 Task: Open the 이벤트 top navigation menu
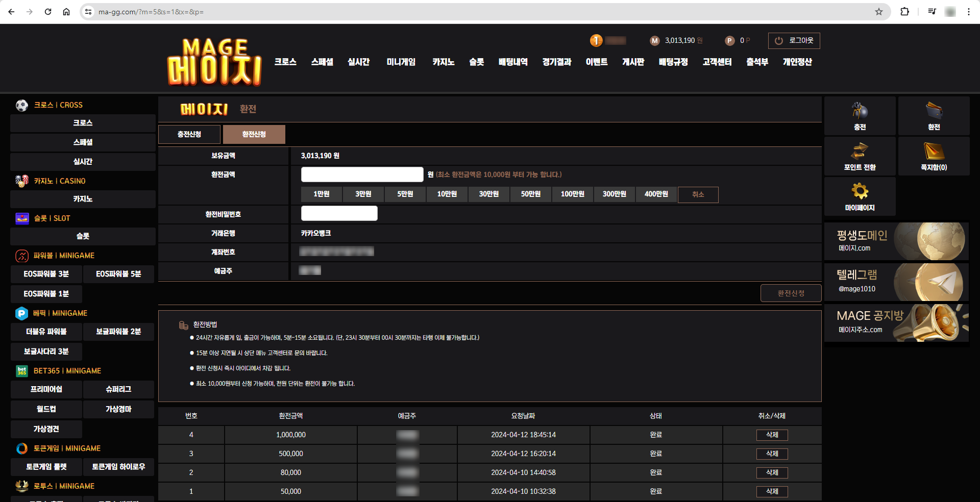(x=597, y=62)
